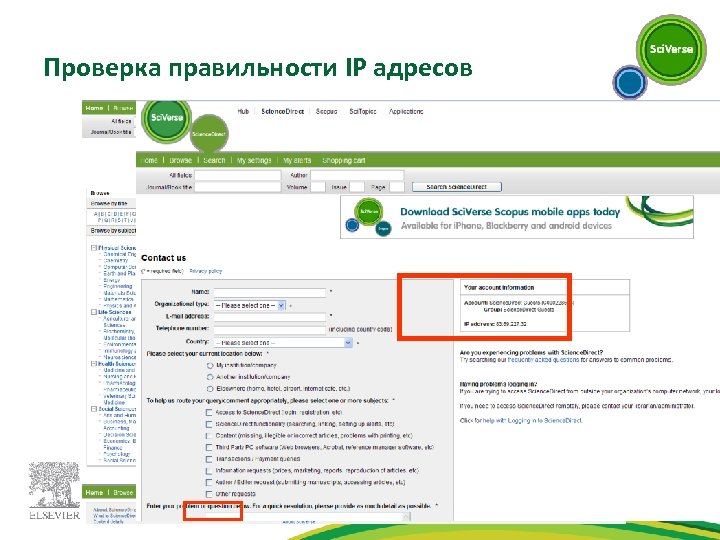
Task: Click the Author search input
Action: tap(357, 175)
